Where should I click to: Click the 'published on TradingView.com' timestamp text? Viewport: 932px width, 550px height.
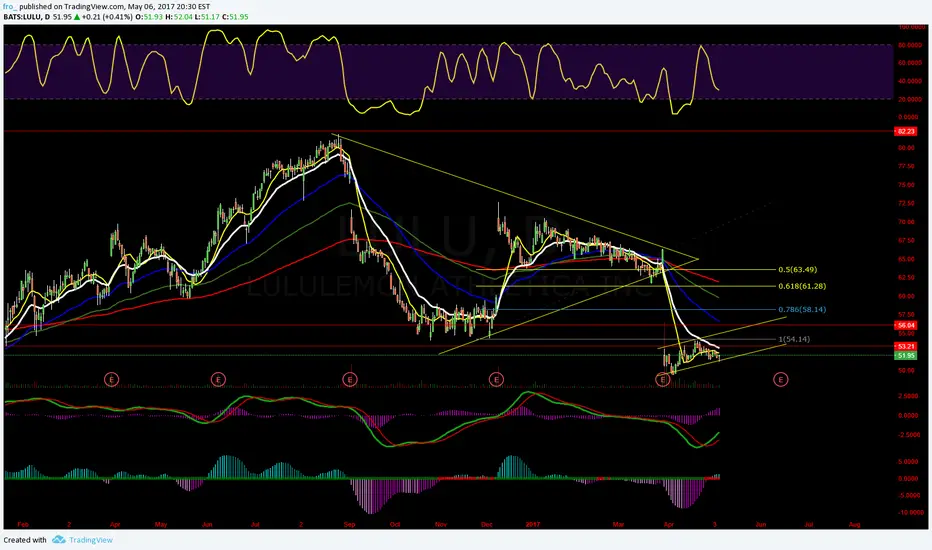pyautogui.click(x=115, y=7)
